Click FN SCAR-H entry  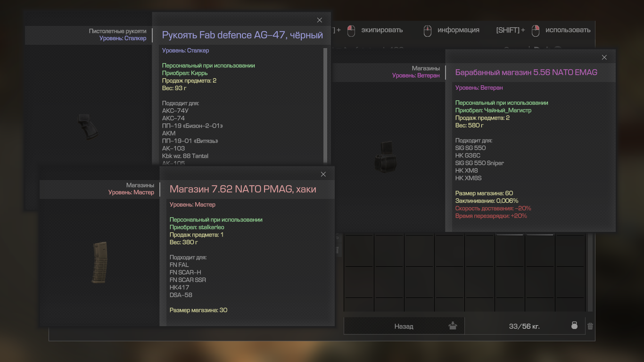185,272
